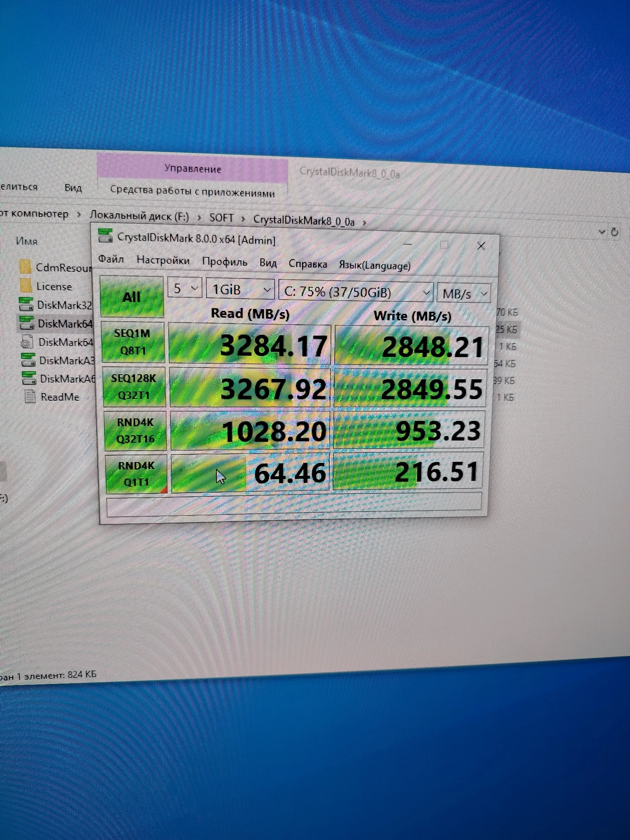Select the ReadMe text file icon
Image resolution: width=630 pixels, height=840 pixels.
pyautogui.click(x=30, y=396)
